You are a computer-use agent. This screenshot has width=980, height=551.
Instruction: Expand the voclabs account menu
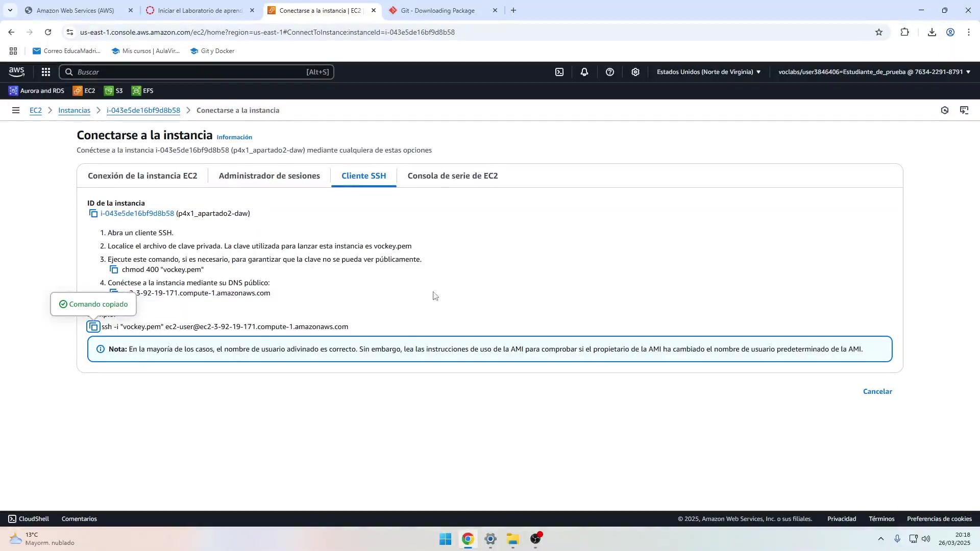click(x=874, y=72)
